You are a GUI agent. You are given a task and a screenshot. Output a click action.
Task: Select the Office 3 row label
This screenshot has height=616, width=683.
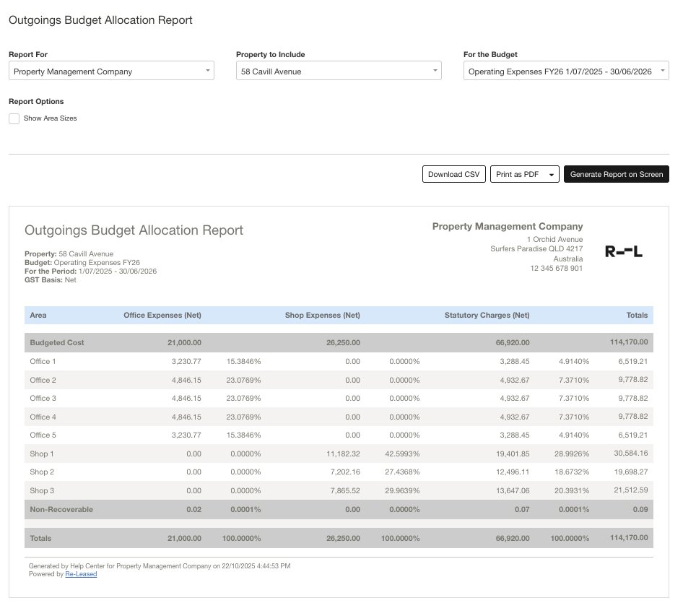click(x=43, y=398)
